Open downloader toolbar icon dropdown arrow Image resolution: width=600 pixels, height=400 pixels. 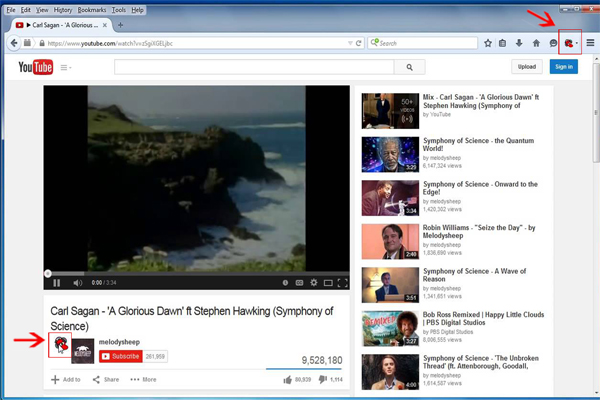(577, 43)
